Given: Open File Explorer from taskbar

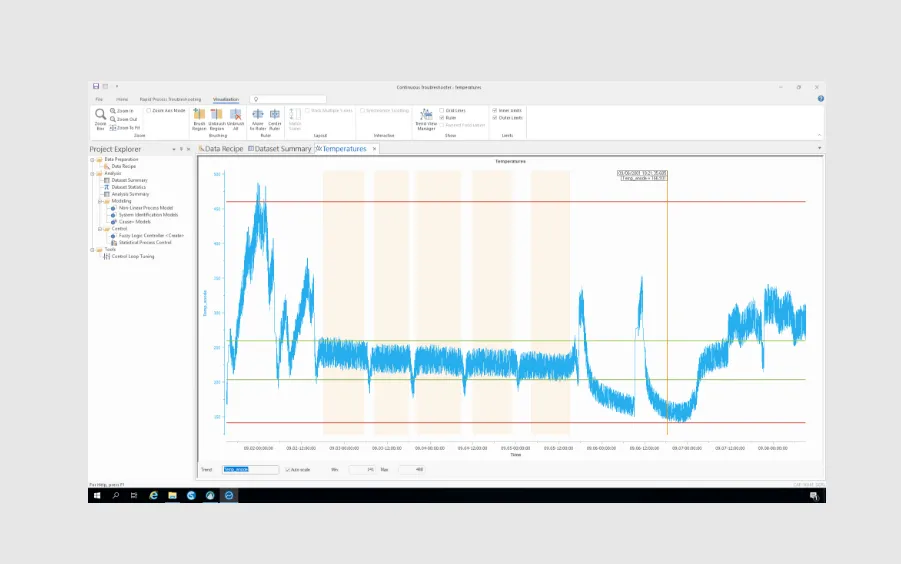Looking at the screenshot, I should [x=172, y=495].
